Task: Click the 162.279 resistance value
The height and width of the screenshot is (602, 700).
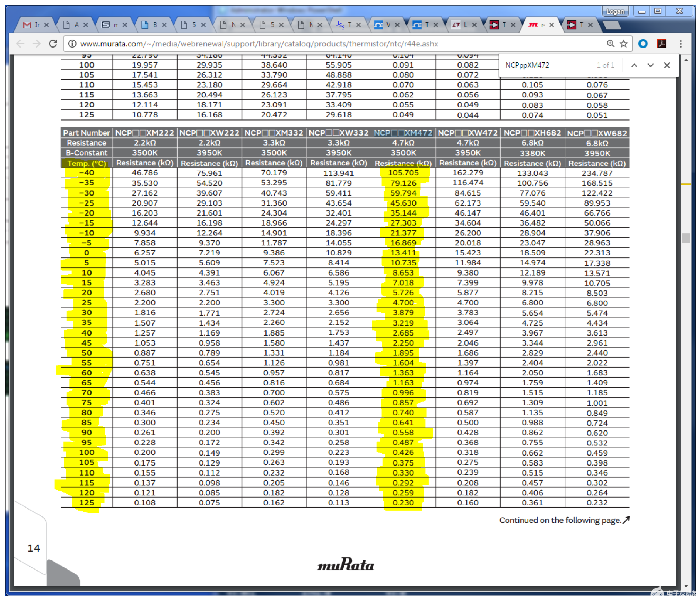Action: tap(468, 173)
